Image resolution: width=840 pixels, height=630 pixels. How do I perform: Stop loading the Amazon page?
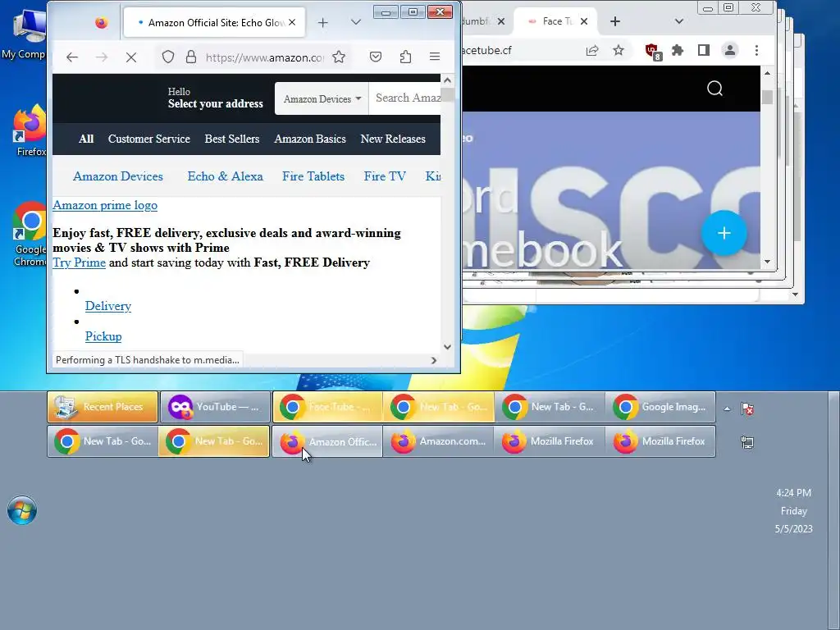[x=130, y=57]
